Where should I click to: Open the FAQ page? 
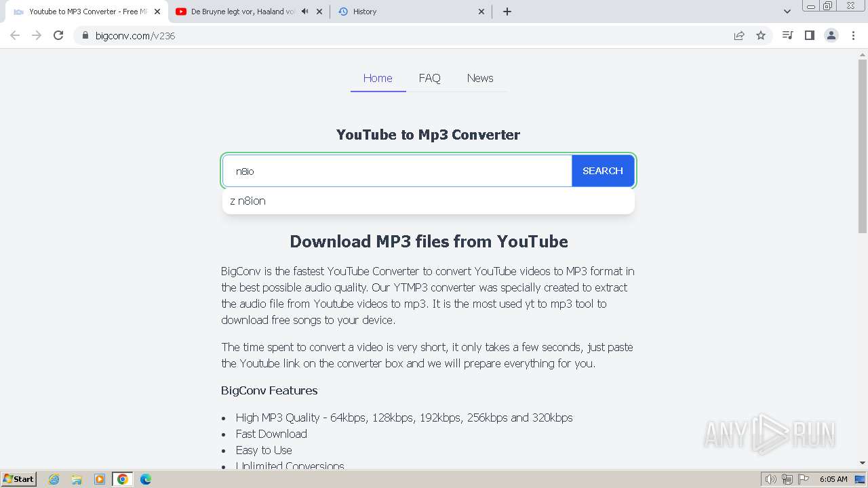pyautogui.click(x=429, y=78)
